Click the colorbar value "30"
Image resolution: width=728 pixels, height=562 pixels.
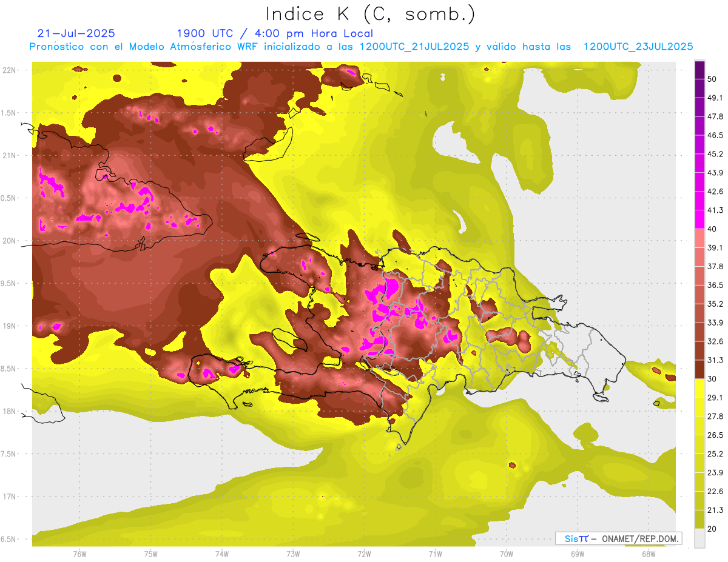point(712,379)
